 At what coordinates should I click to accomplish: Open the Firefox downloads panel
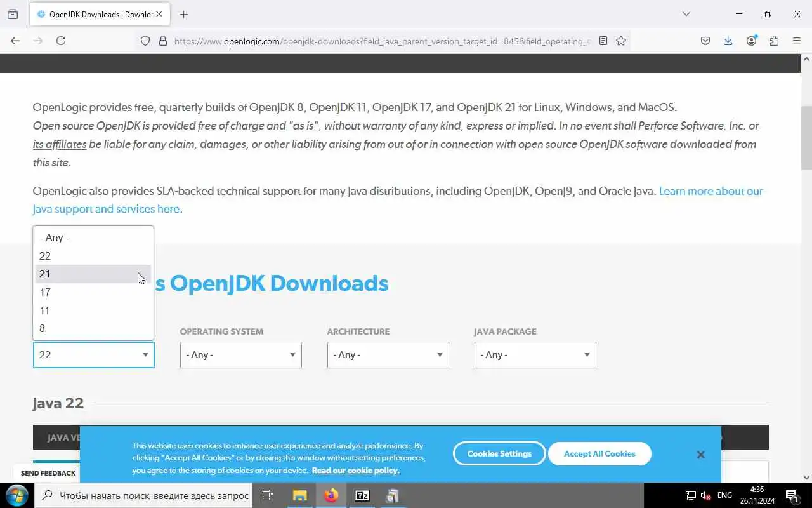(728, 41)
